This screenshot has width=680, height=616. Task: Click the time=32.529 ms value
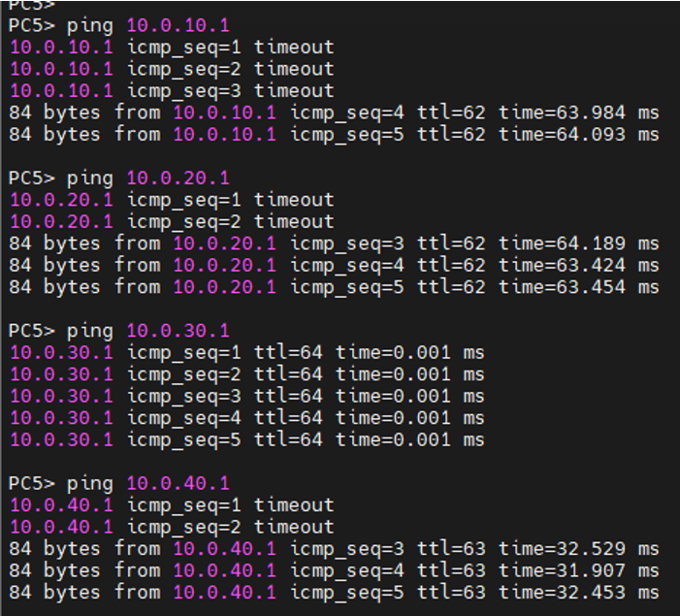click(578, 549)
